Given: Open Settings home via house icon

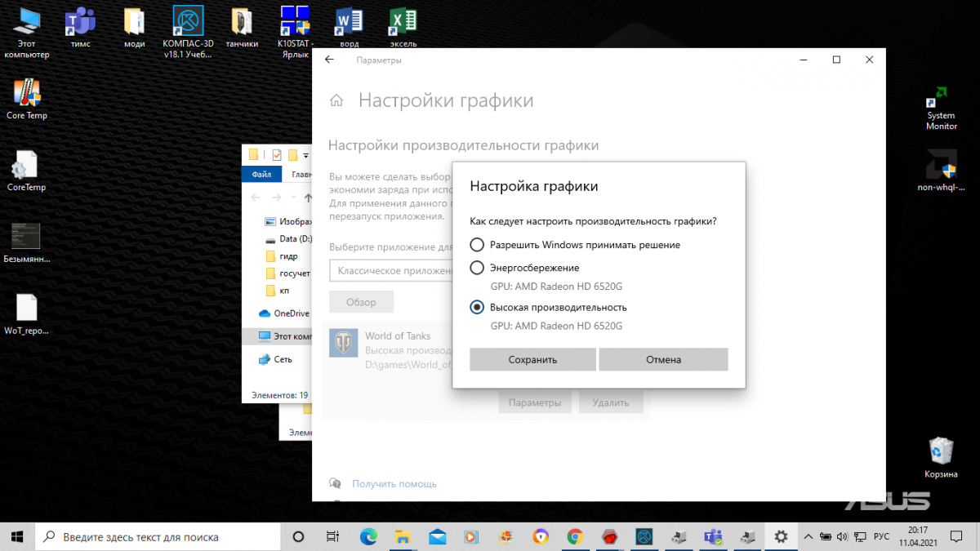Looking at the screenshot, I should [x=336, y=101].
